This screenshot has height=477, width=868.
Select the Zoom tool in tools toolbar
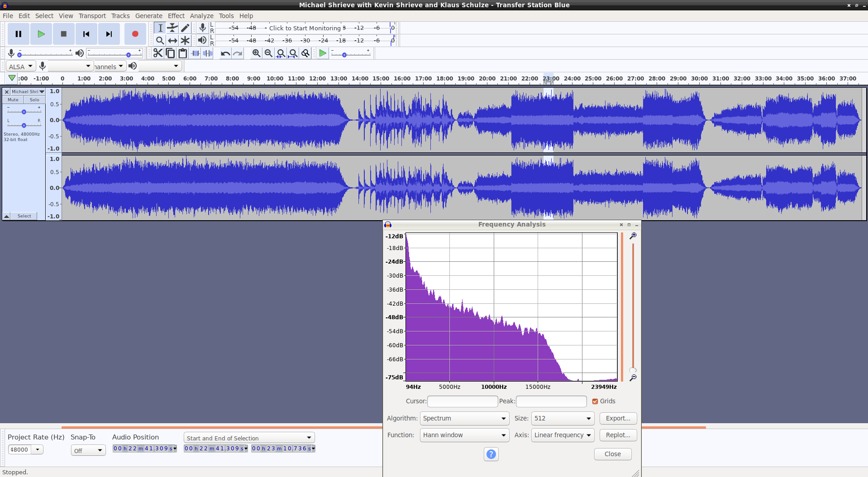(160, 40)
